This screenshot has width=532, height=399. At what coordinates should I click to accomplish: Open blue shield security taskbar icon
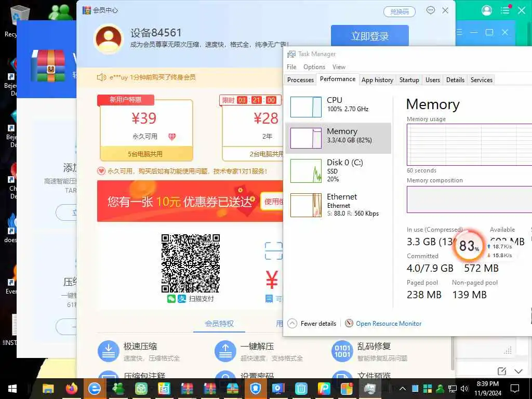(x=256, y=389)
